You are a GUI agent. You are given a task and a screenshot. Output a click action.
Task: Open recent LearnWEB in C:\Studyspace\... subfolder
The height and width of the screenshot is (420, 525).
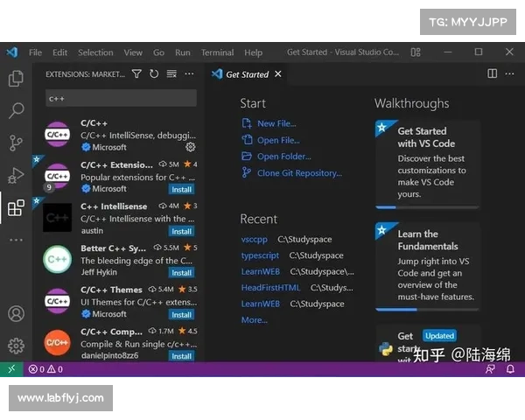click(x=261, y=271)
